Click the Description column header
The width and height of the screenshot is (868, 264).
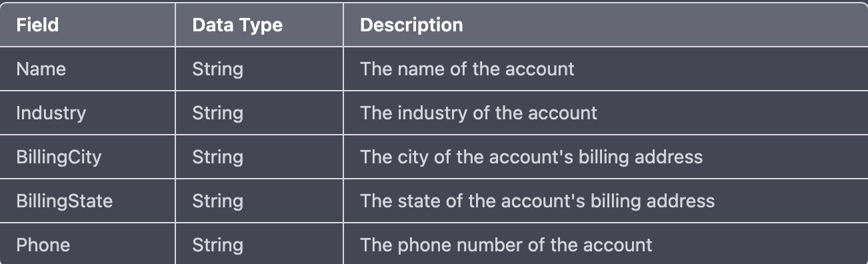coord(605,25)
